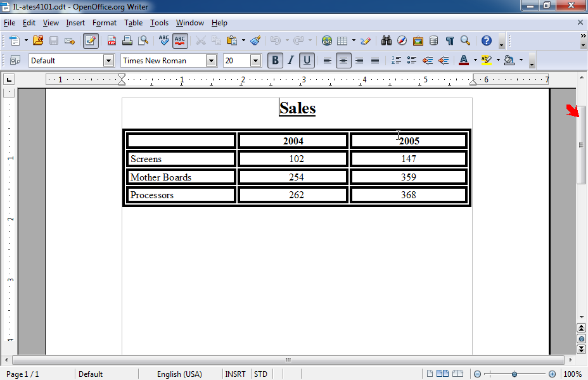Open the Format menu
Screen dimensions: 588x380
(104, 23)
